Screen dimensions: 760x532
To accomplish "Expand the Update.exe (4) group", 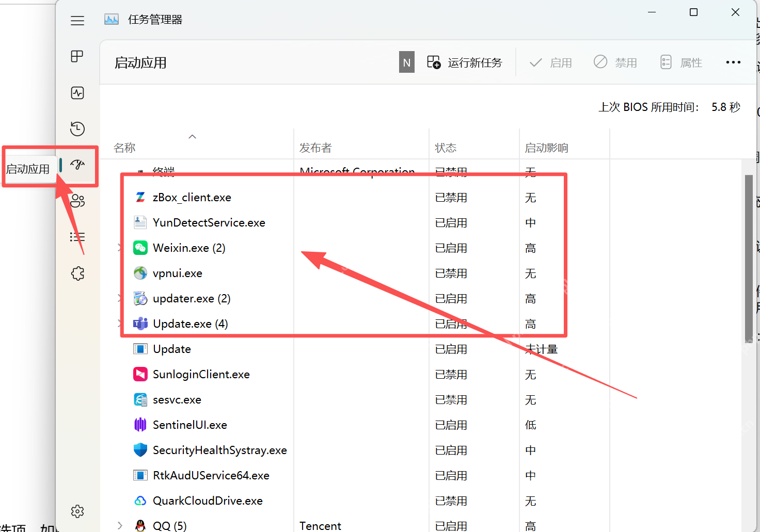I will point(120,324).
